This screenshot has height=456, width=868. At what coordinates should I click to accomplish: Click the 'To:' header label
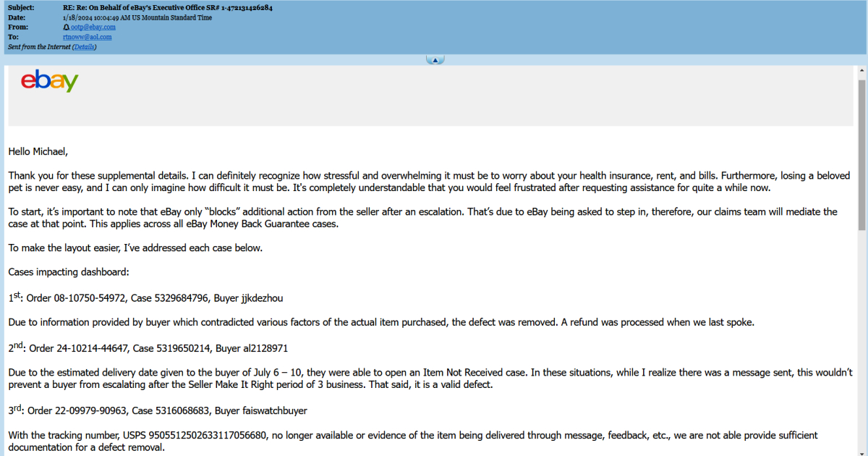[14, 36]
